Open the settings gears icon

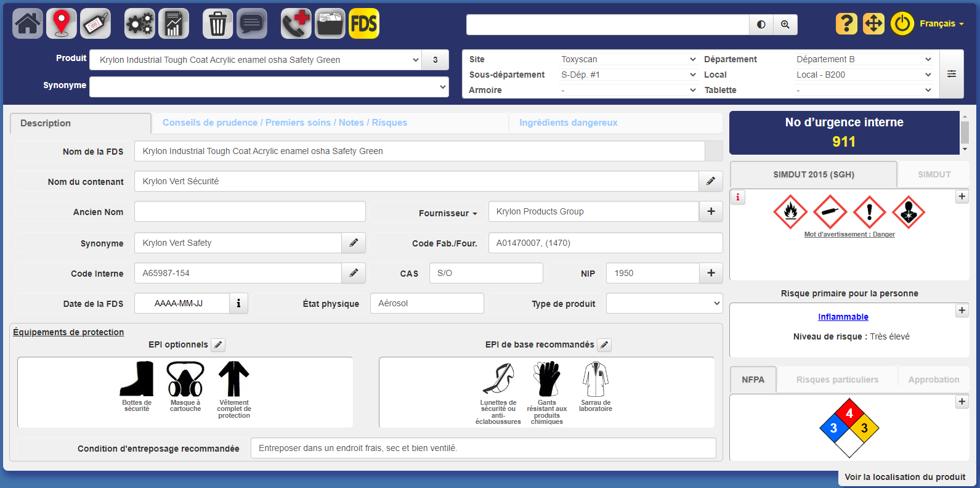click(x=140, y=23)
